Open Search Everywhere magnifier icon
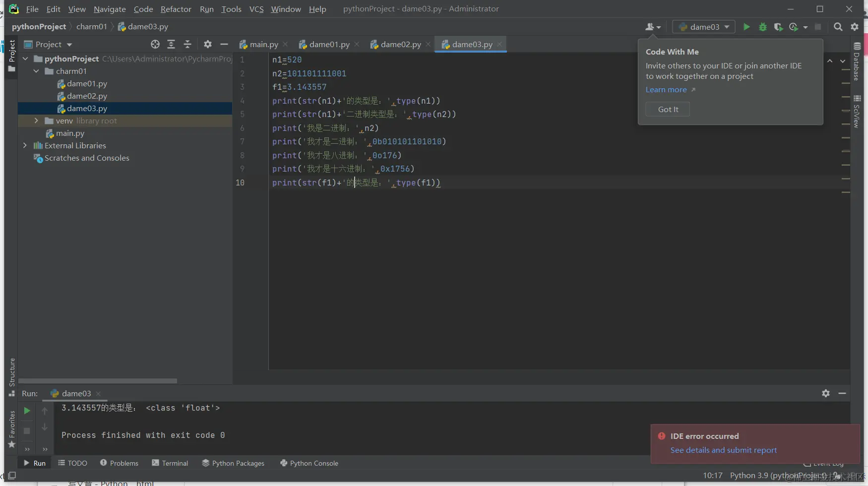 pyautogui.click(x=838, y=27)
